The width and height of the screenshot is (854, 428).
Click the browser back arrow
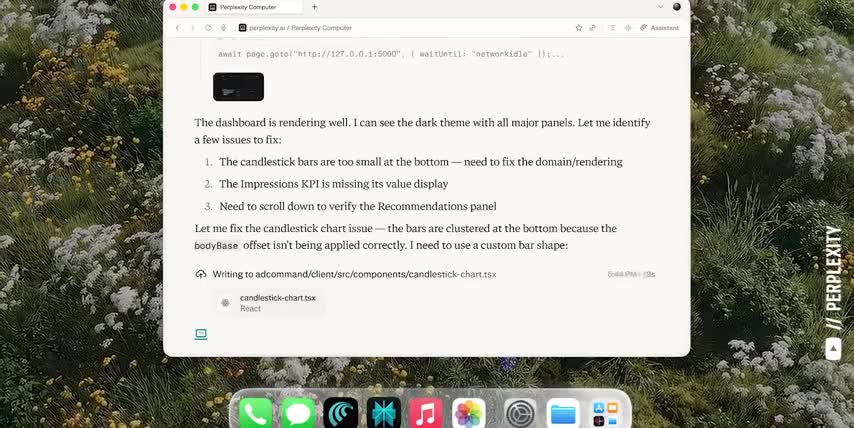pyautogui.click(x=178, y=28)
